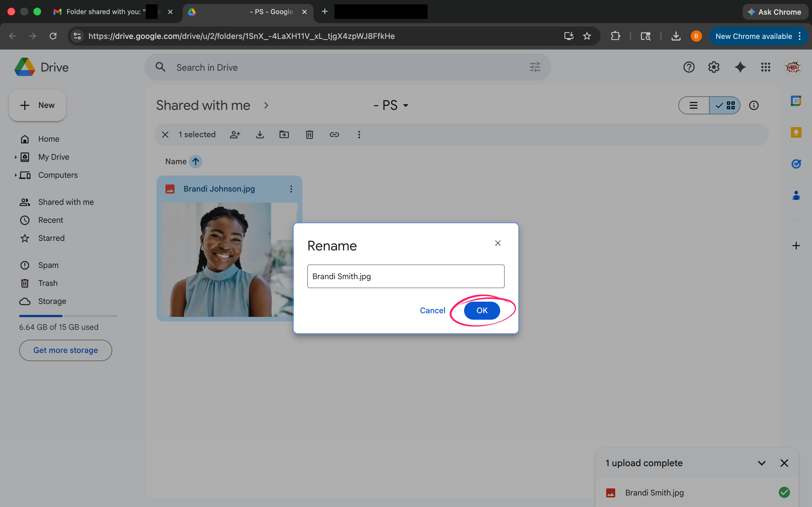Click the download icon in selection toolbar

coord(260,134)
